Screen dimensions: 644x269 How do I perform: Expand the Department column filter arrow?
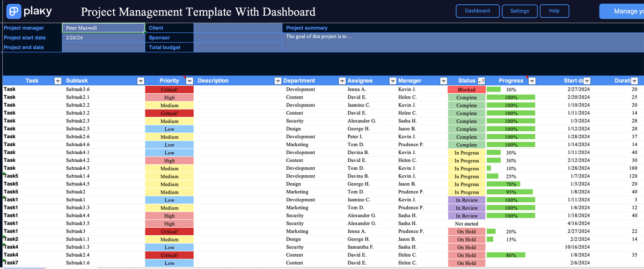click(x=342, y=81)
